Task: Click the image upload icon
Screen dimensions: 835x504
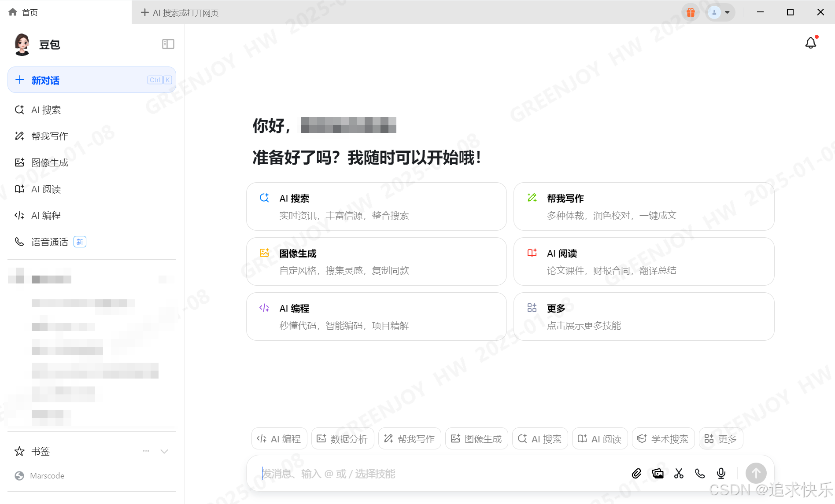Action: 658,474
